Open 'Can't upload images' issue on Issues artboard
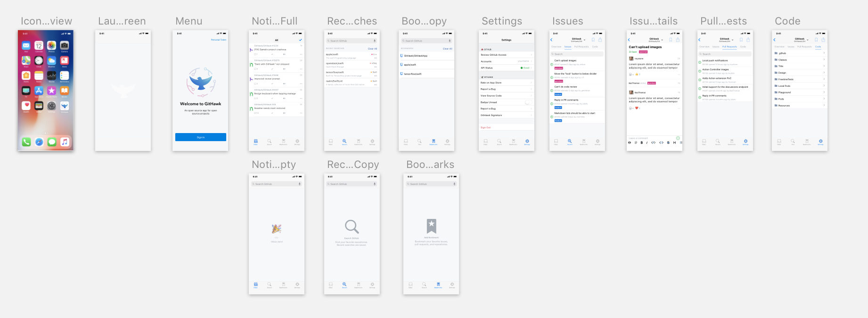The image size is (868, 318). 577,64
